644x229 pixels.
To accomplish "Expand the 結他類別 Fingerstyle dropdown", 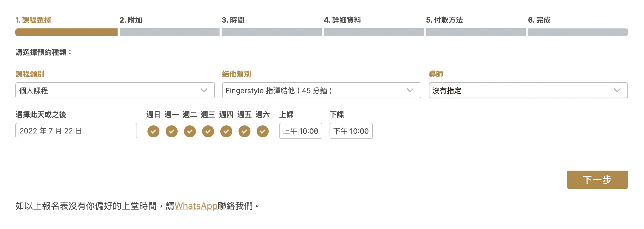I will 321,90.
